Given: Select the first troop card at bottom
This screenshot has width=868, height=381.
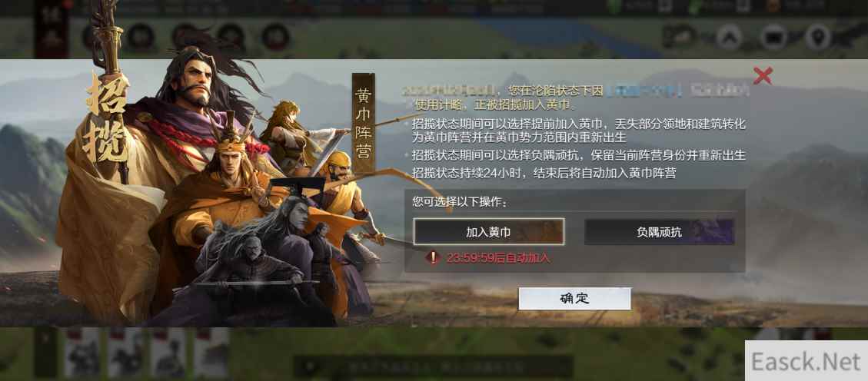Looking at the screenshot, I should (x=82, y=353).
